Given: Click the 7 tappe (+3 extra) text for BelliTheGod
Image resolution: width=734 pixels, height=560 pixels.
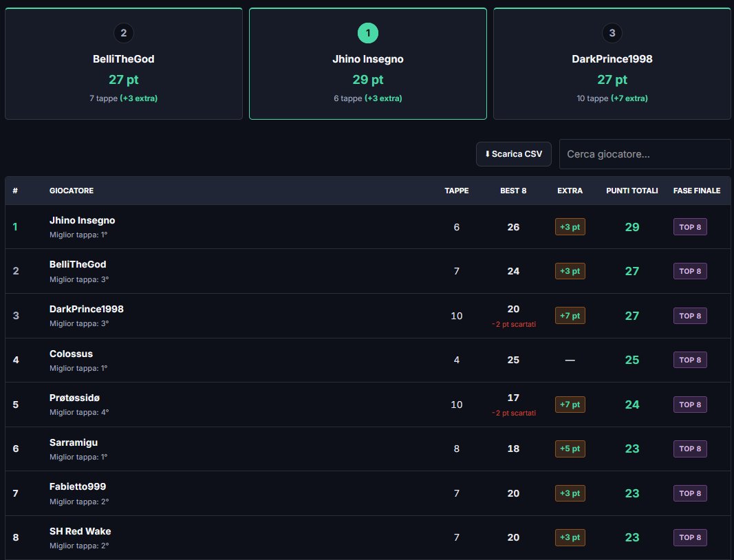Looking at the screenshot, I should pyautogui.click(x=124, y=98).
